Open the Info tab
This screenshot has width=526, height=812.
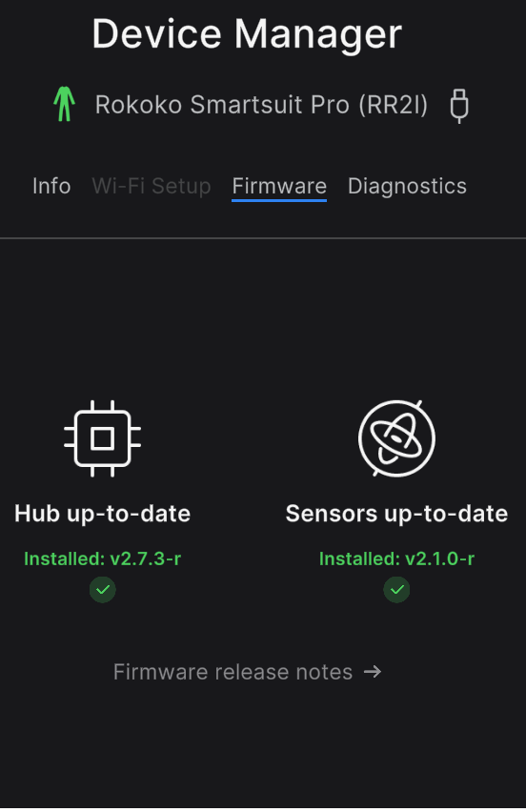point(51,186)
